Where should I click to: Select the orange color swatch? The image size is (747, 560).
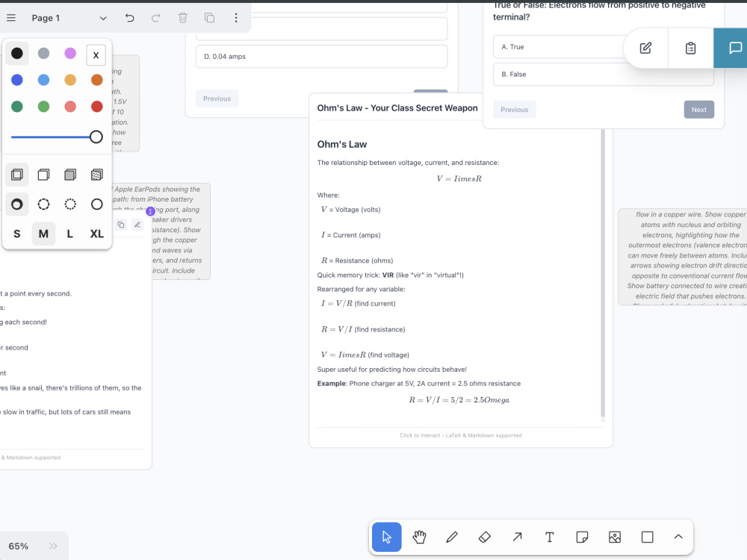pyautogui.click(x=96, y=80)
